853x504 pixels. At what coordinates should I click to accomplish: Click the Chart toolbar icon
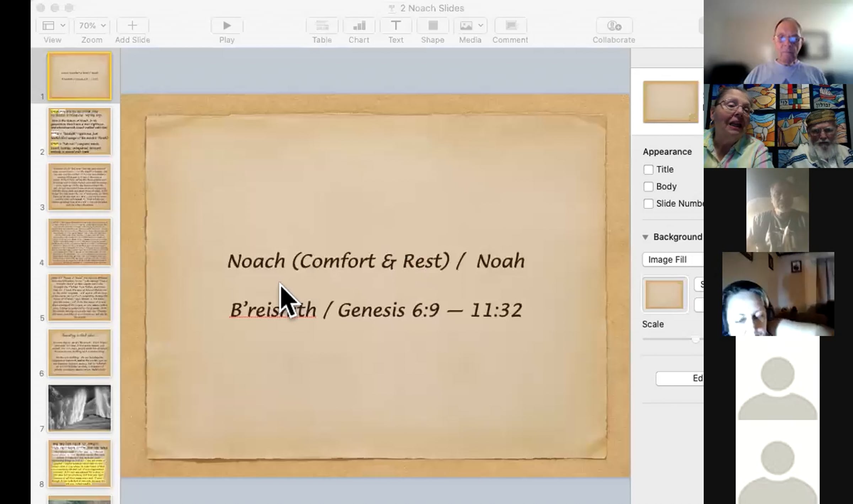pyautogui.click(x=359, y=26)
